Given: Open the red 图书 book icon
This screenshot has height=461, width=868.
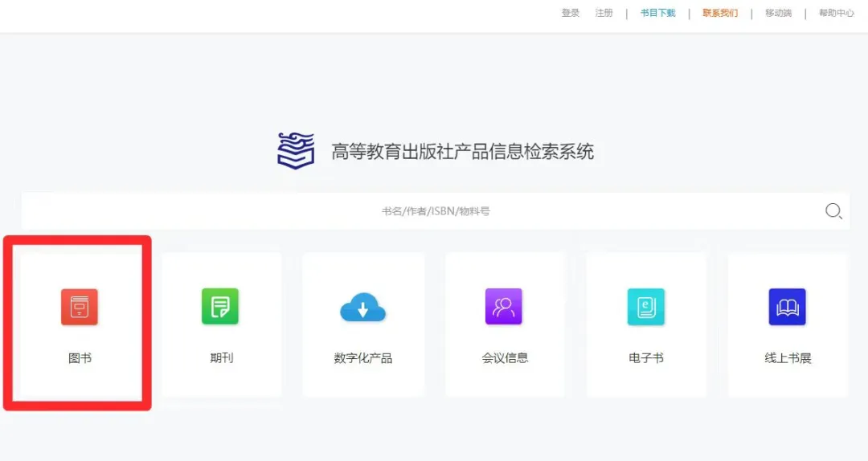Looking at the screenshot, I should click(x=79, y=307).
